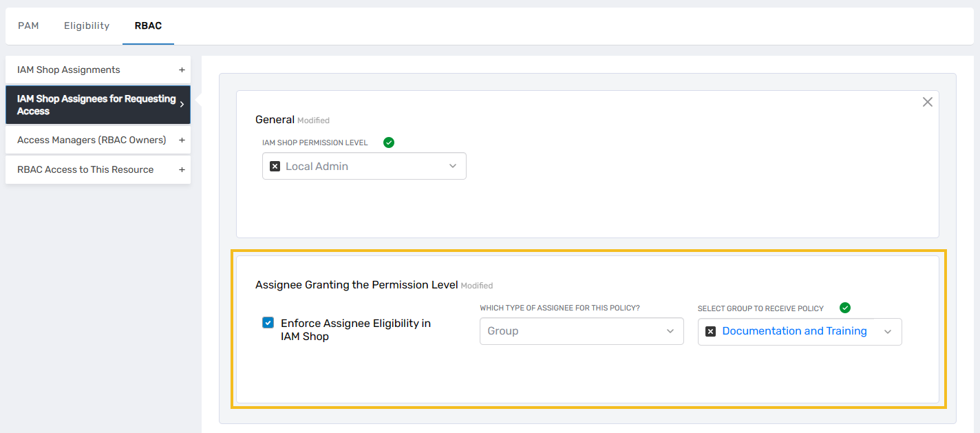Click plus icon for RBAC Access to This Resource
Image resolution: width=980 pixels, height=433 pixels.
click(x=182, y=170)
